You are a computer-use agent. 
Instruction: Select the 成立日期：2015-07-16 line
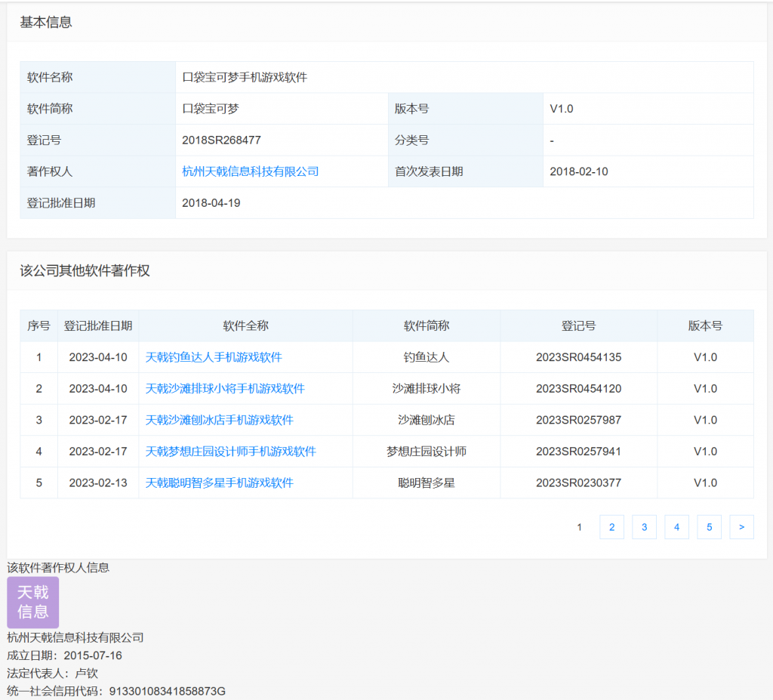[65, 655]
